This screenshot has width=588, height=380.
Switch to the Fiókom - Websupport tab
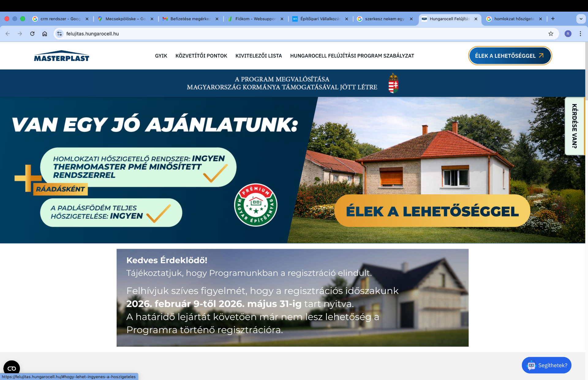(255, 19)
